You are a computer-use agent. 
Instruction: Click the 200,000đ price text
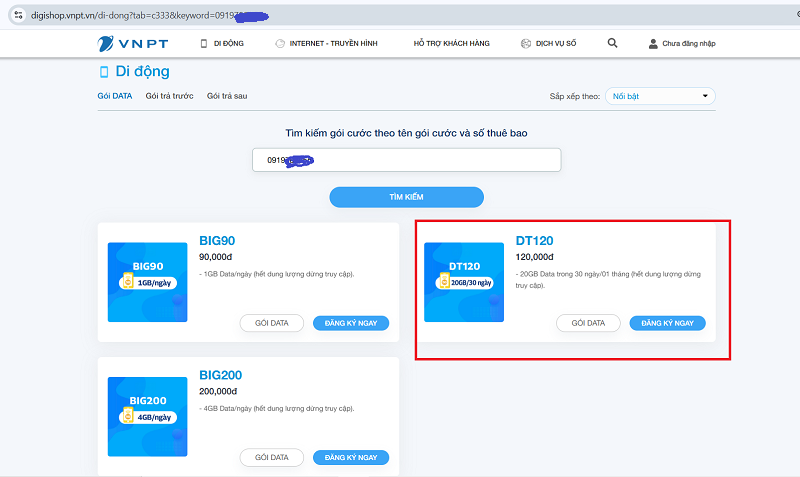click(218, 391)
